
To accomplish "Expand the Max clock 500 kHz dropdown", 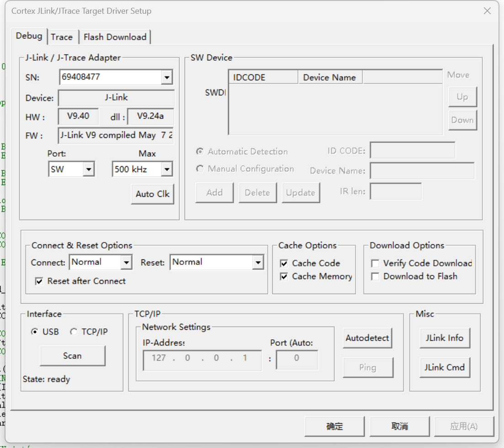I will click(166, 169).
